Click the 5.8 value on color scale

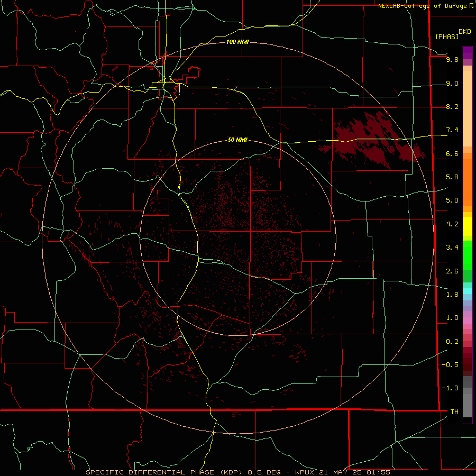point(452,177)
